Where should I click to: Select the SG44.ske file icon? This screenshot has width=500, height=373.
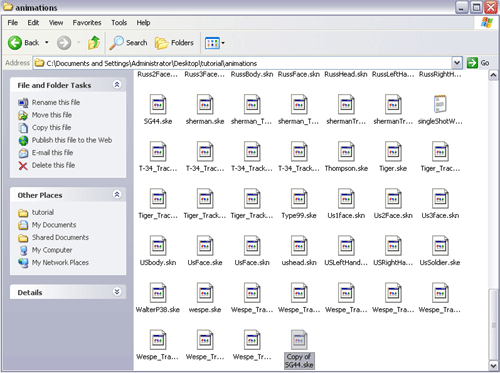(158, 105)
